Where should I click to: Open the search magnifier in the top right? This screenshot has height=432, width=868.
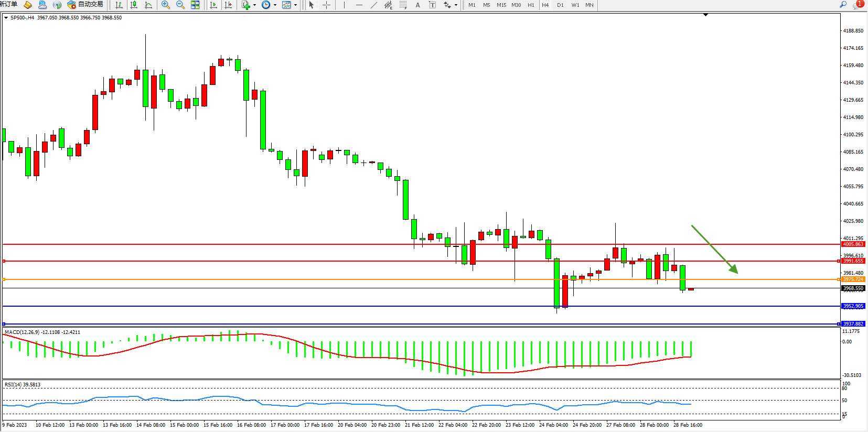click(x=843, y=5)
